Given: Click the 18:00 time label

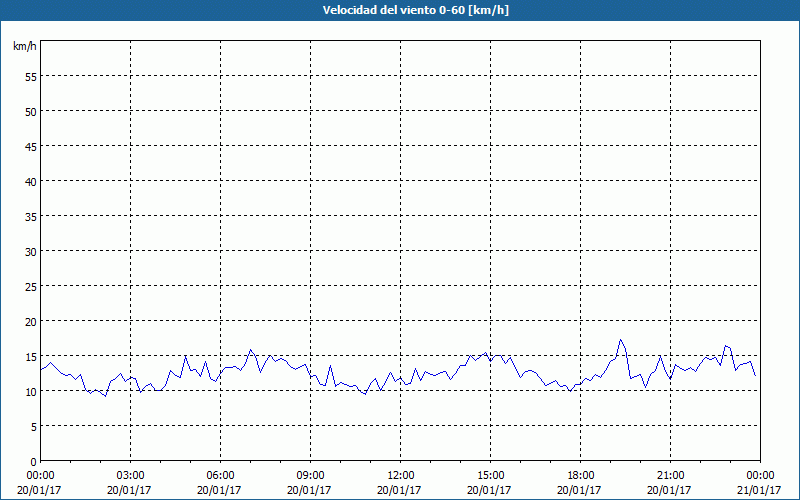Looking at the screenshot, I should click(581, 476).
